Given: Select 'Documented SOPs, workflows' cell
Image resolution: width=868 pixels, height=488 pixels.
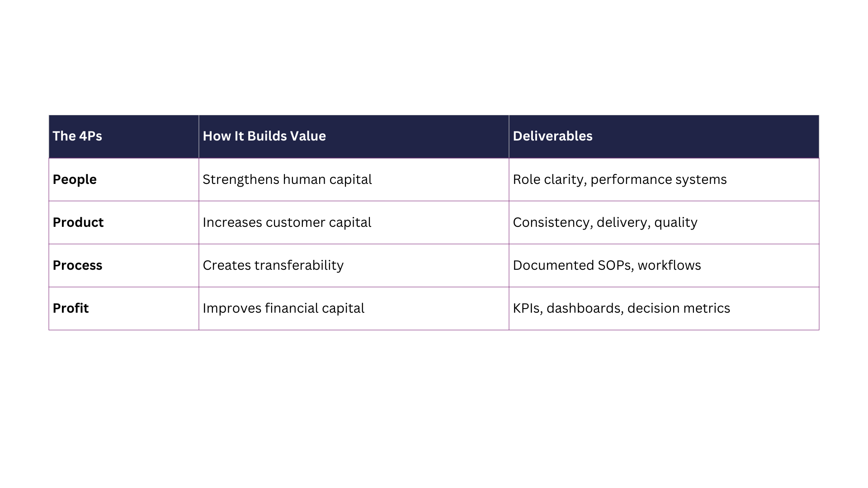Looking at the screenshot, I should click(664, 265).
